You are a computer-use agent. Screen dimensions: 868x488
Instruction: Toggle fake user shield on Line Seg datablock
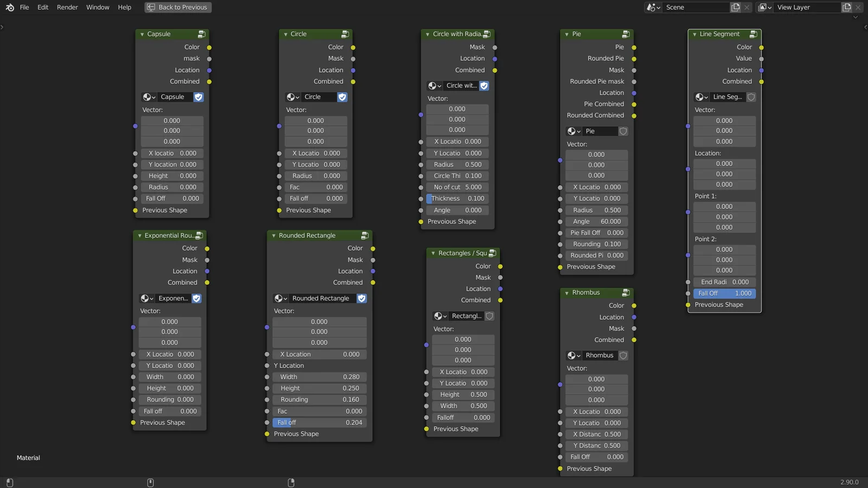tap(751, 97)
